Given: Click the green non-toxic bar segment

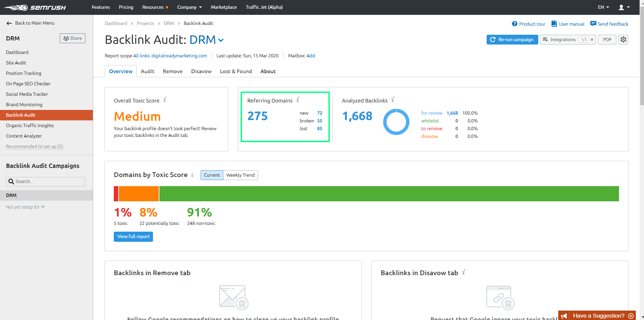Looking at the screenshot, I should pos(389,194).
